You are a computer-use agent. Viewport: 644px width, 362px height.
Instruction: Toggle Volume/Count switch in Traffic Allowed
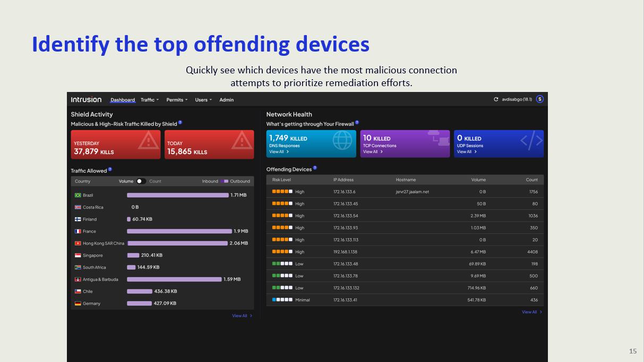click(141, 181)
